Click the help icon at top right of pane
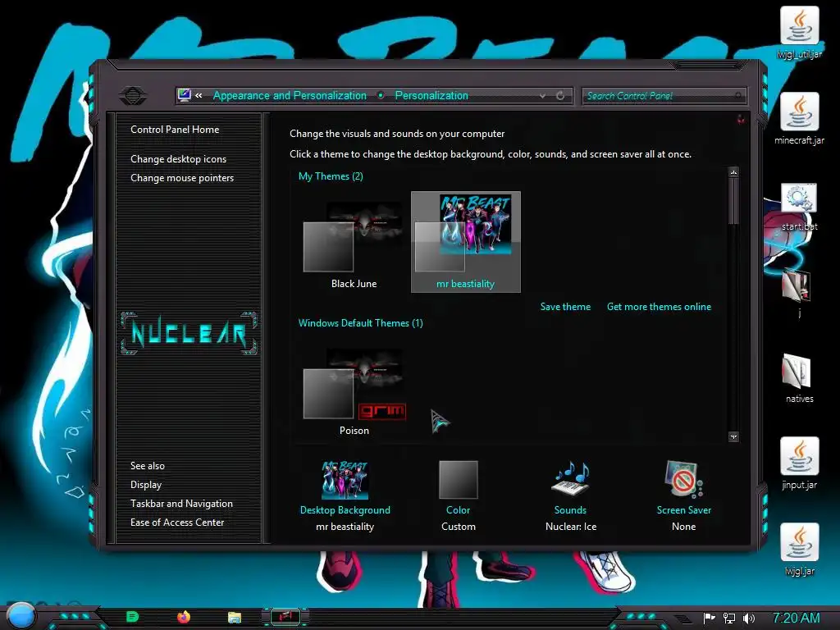Image resolution: width=840 pixels, height=630 pixels. click(741, 119)
